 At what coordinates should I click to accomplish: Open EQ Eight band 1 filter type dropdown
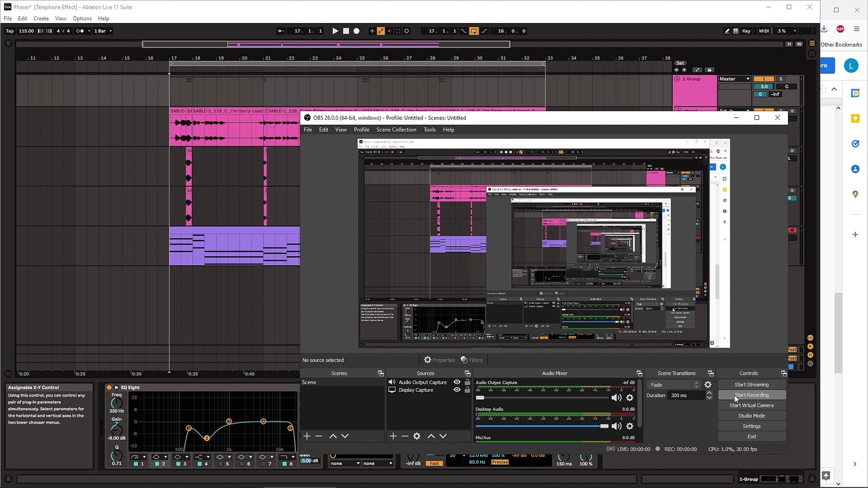[139, 457]
